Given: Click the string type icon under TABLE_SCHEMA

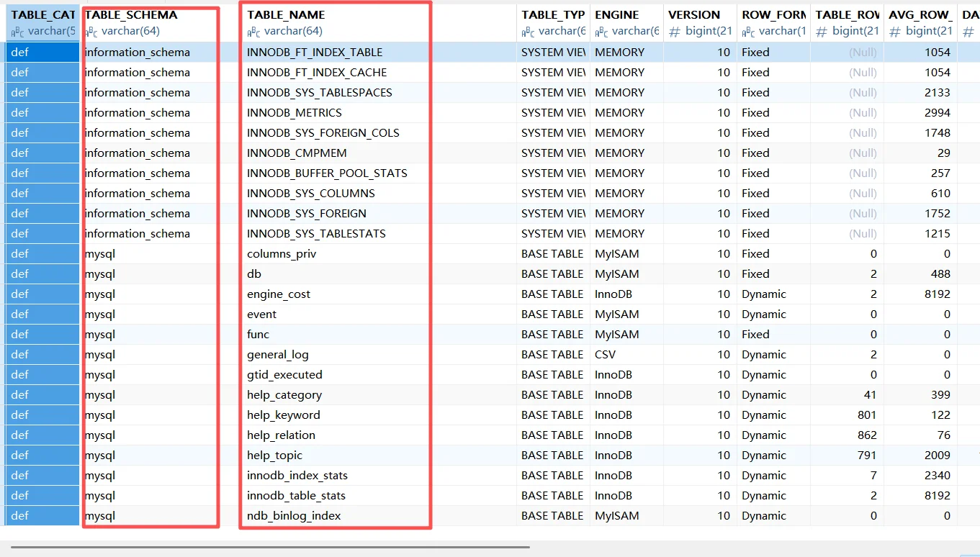Looking at the screenshot, I should tap(91, 32).
